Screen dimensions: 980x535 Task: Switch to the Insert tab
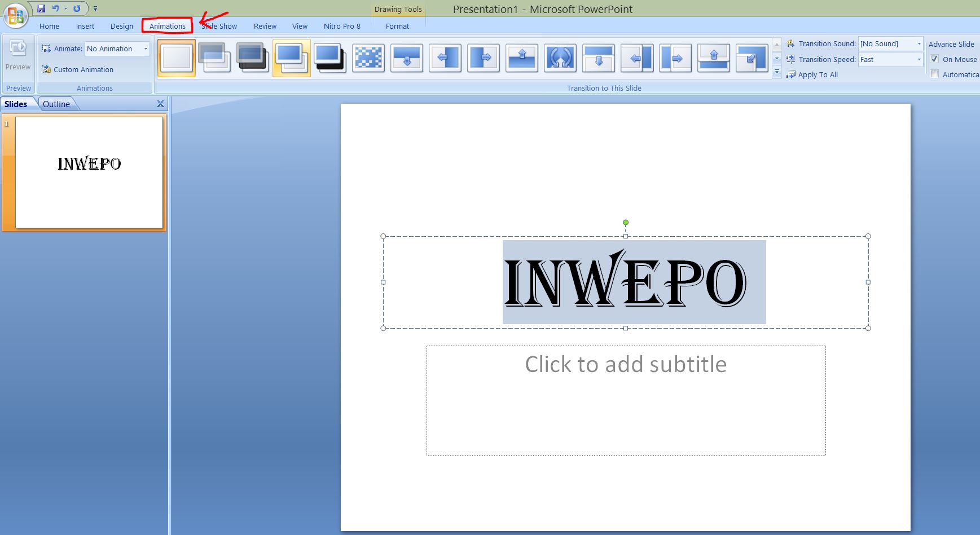[85, 26]
